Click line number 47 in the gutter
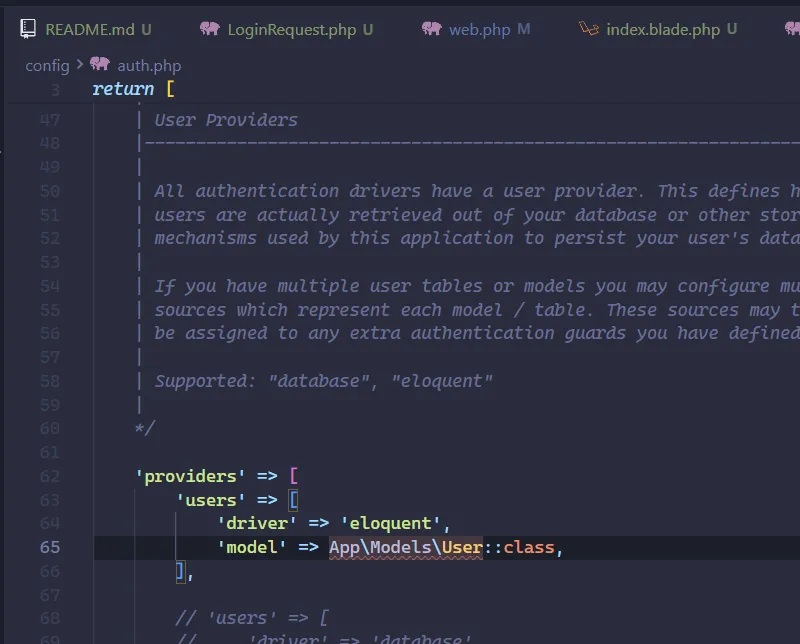The width and height of the screenshot is (800, 644). coord(55,119)
